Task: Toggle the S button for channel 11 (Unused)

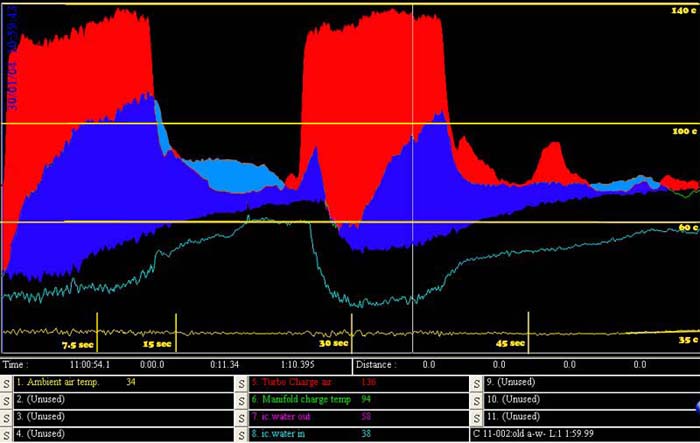Action: pyautogui.click(x=476, y=418)
